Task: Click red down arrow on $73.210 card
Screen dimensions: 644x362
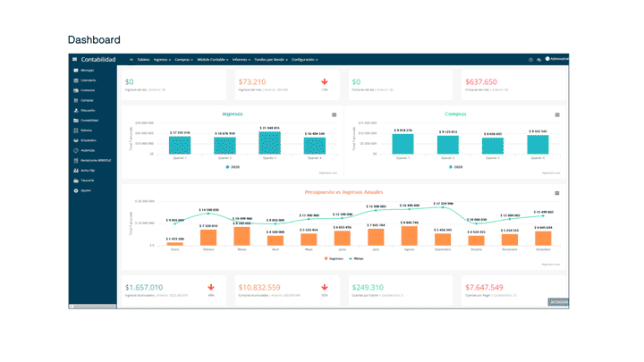Action: [325, 81]
